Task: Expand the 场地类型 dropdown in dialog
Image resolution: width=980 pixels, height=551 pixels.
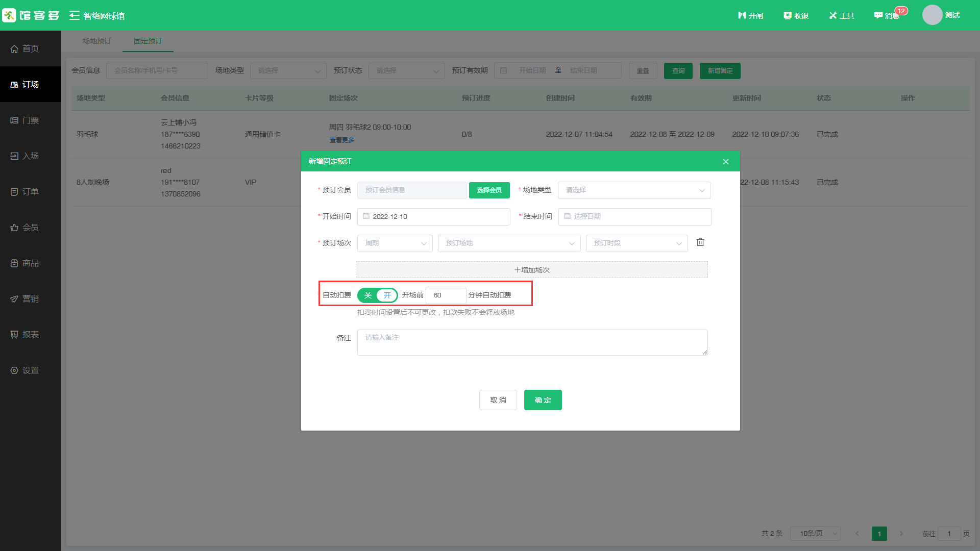Action: 634,190
